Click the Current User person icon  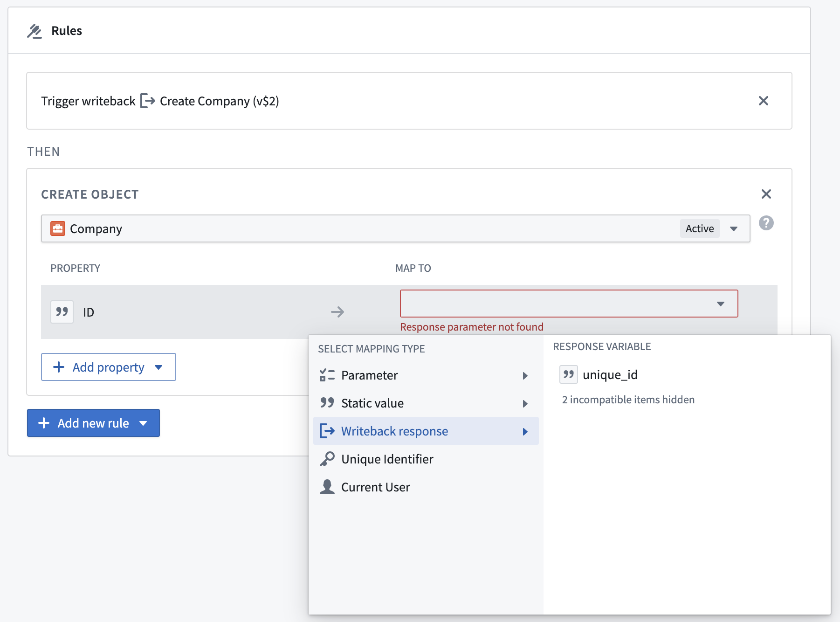[327, 487]
